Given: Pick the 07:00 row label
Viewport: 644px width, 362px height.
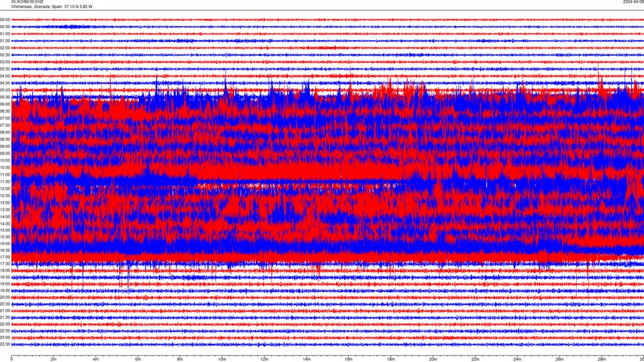Looking at the screenshot, I should click(5, 118).
